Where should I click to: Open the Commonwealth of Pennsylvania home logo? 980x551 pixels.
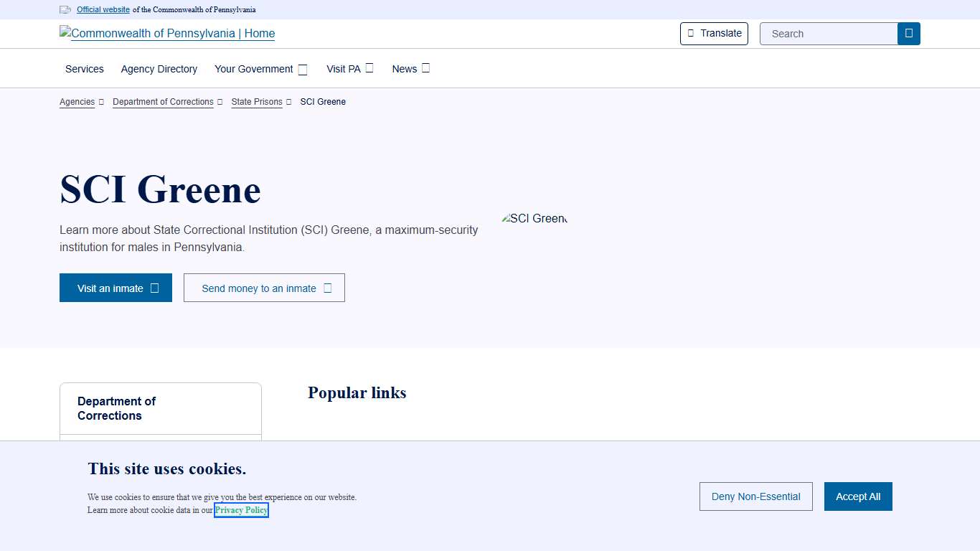[167, 33]
